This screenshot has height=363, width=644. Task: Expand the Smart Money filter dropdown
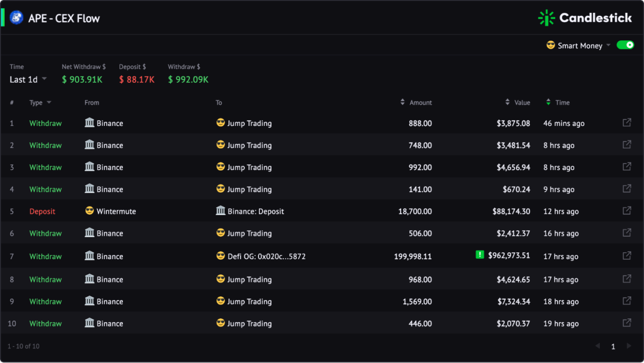click(x=579, y=46)
